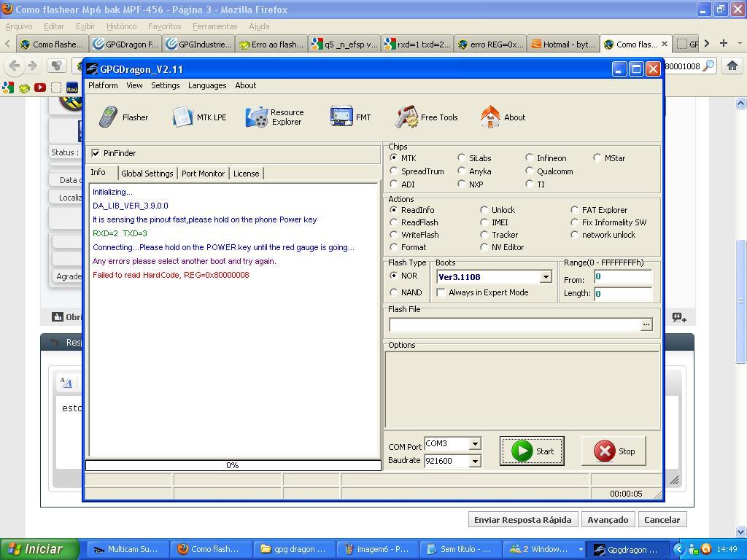This screenshot has width=747, height=560.
Task: Click the About house icon in the toolbar
Action: [x=490, y=117]
